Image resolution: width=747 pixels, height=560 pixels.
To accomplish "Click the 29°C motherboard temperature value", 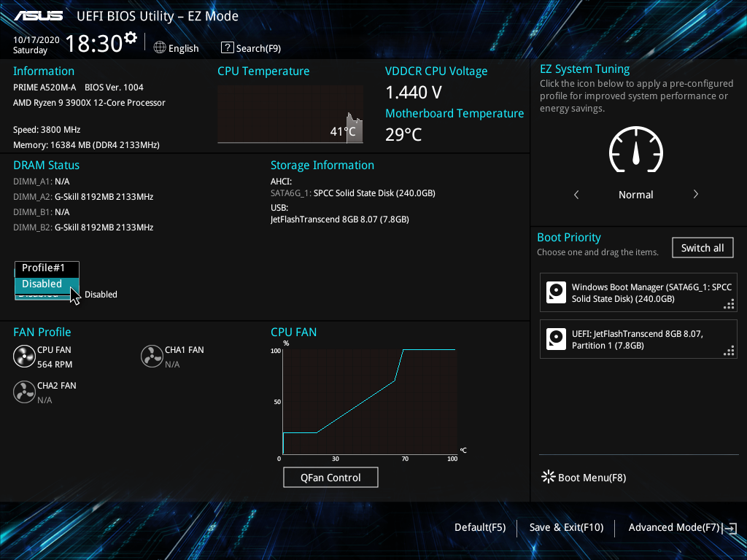I will click(x=403, y=135).
